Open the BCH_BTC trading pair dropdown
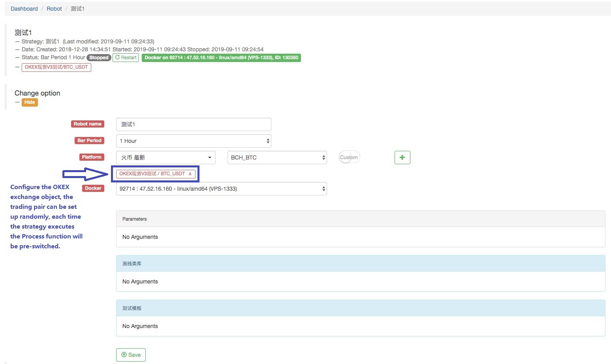This screenshot has width=611, height=364. tap(277, 158)
